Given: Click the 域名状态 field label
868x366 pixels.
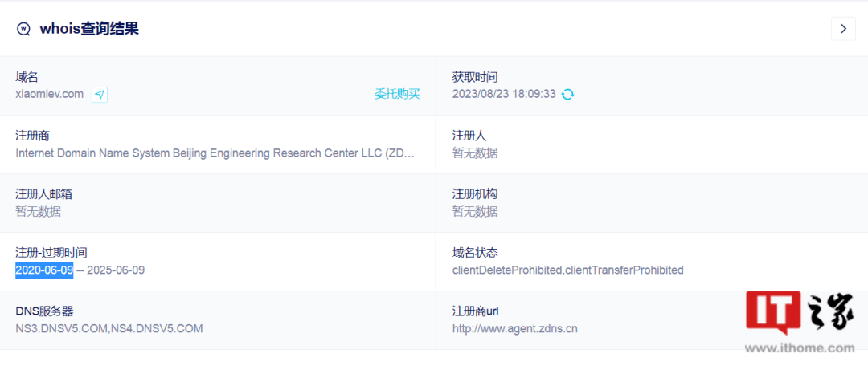Looking at the screenshot, I should 475,253.
